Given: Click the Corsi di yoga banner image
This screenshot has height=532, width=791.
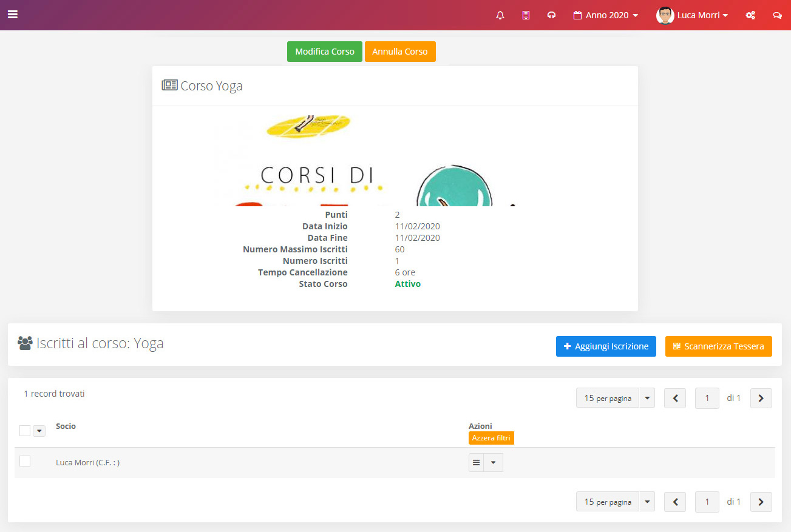Looking at the screenshot, I should click(x=395, y=160).
